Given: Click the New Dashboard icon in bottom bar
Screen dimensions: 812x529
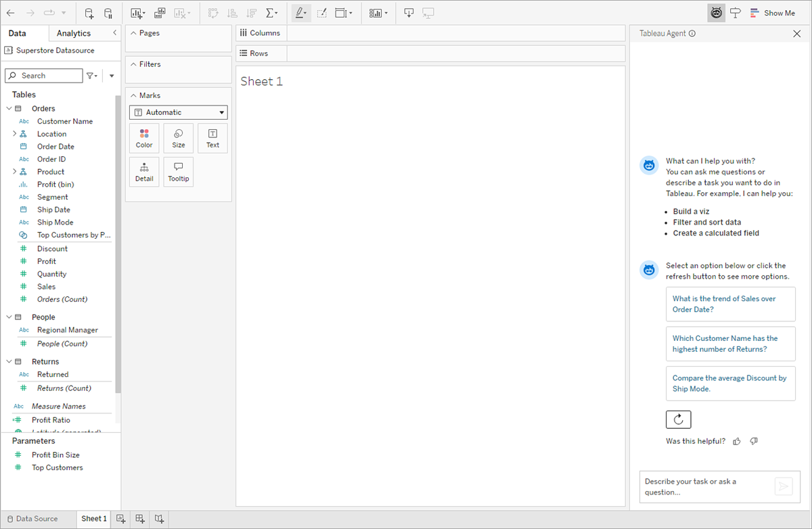Looking at the screenshot, I should click(x=140, y=519).
